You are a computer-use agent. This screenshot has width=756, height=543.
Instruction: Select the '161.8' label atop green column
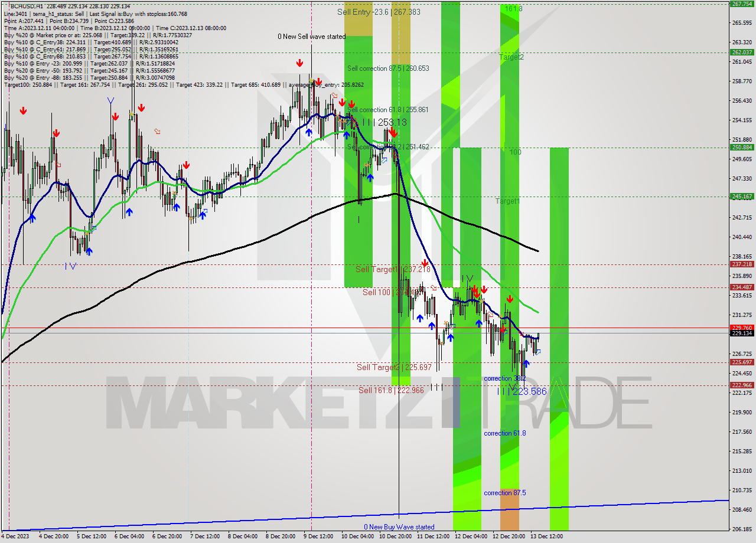[513, 9]
